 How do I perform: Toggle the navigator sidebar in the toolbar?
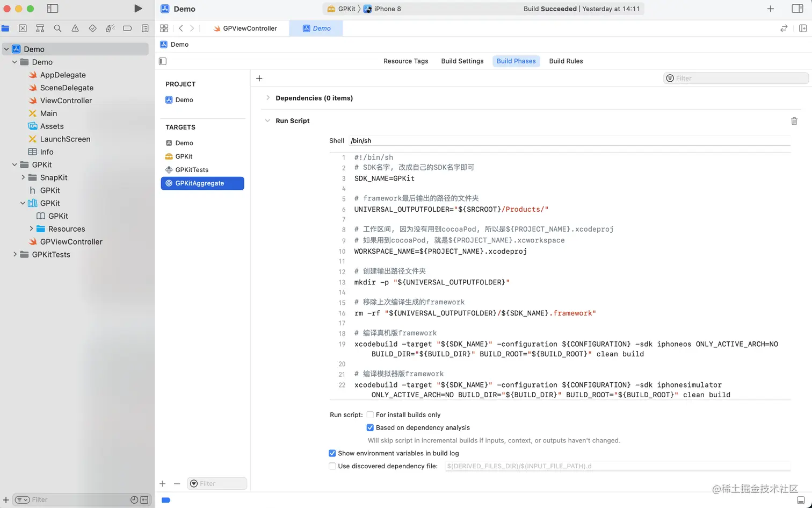53,9
